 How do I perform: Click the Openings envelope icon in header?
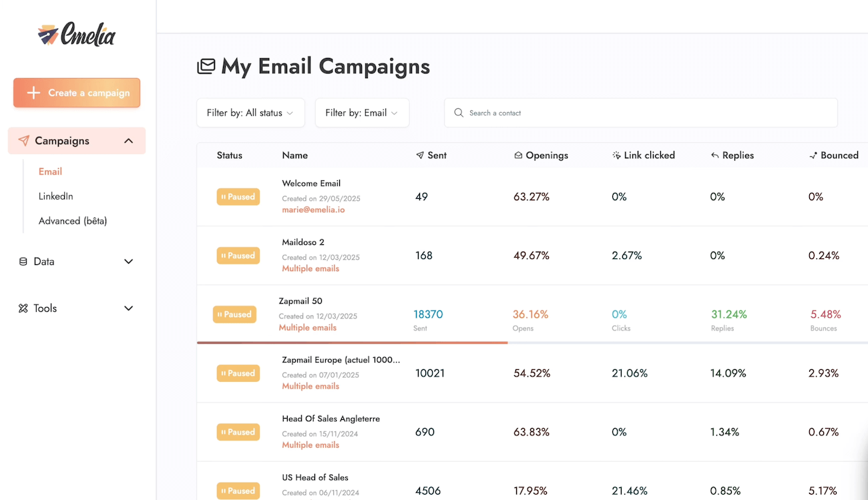518,156
